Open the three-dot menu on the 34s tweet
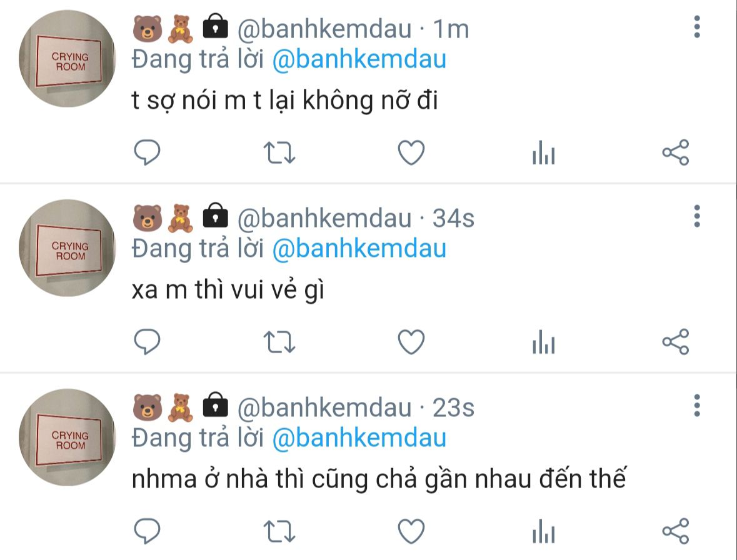Screen dimensions: 737x560 (697, 216)
